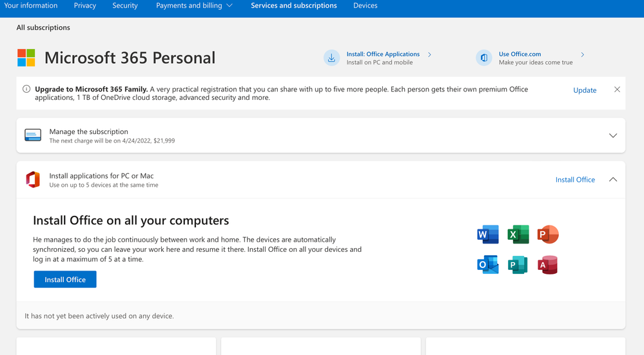Click 'Use on up to 5 devices' text
Viewport: 644px width, 355px height.
click(104, 185)
